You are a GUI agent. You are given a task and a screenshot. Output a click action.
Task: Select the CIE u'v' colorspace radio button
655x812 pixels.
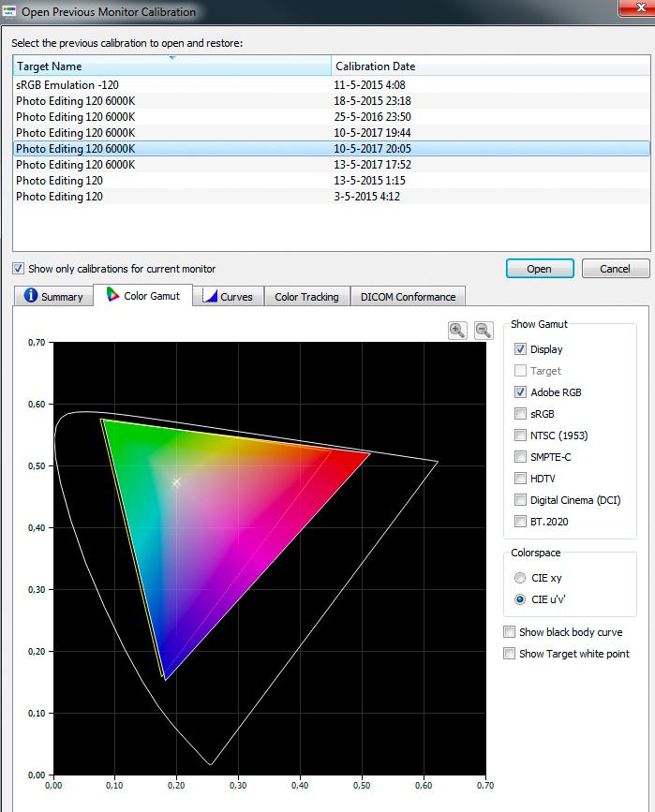[520, 599]
